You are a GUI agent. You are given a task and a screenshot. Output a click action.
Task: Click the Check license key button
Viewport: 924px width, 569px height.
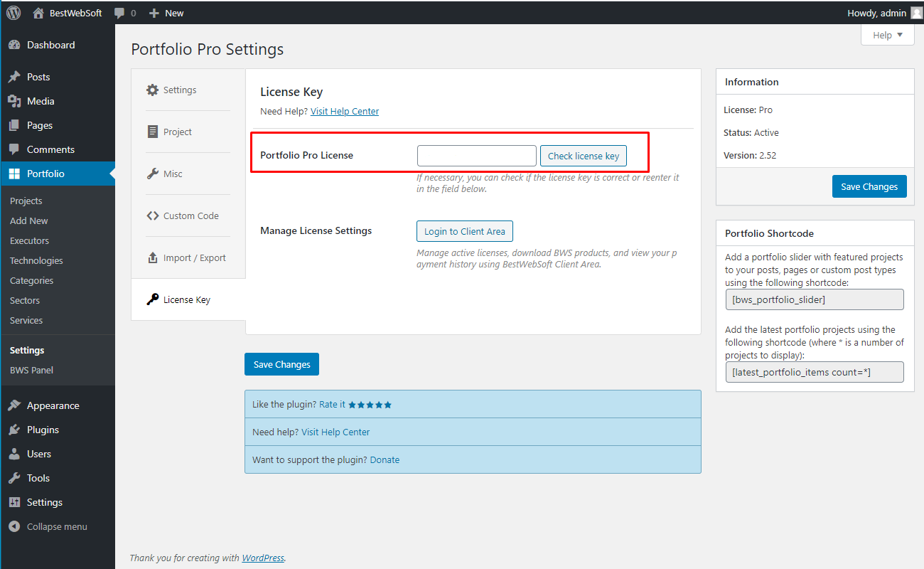(584, 156)
